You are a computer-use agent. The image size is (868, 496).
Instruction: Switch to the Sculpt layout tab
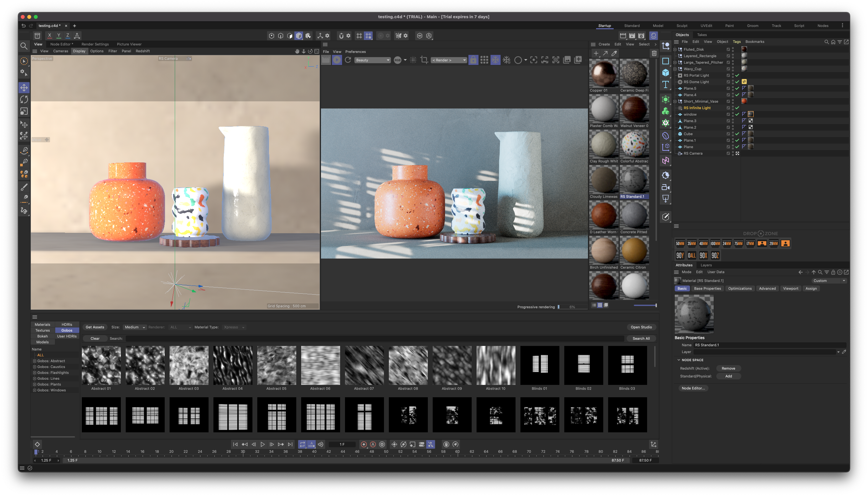(682, 26)
